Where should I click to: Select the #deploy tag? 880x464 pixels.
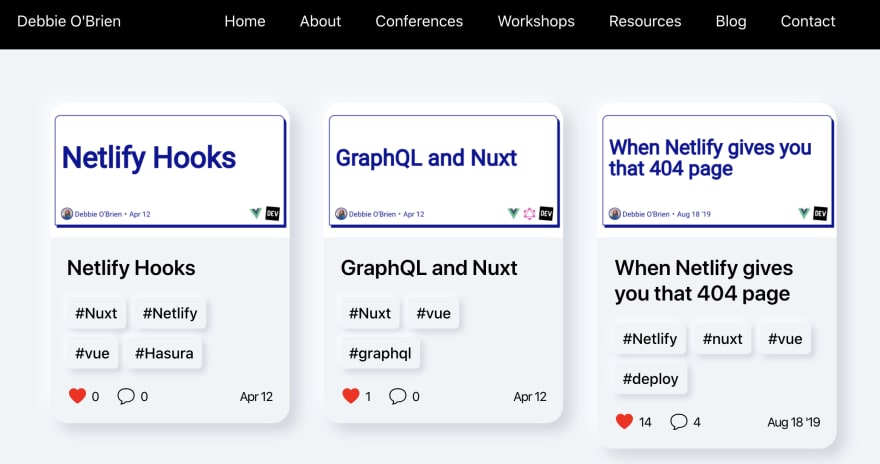pos(650,379)
